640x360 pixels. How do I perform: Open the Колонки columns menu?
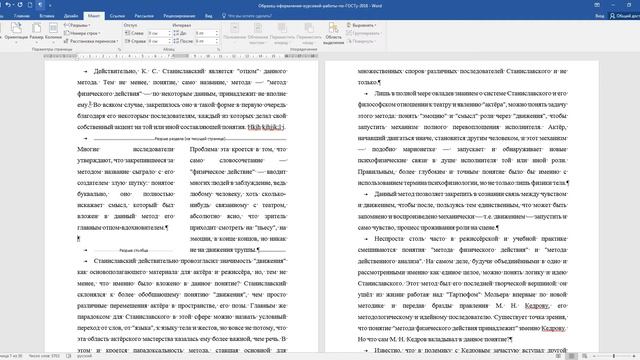(x=53, y=32)
